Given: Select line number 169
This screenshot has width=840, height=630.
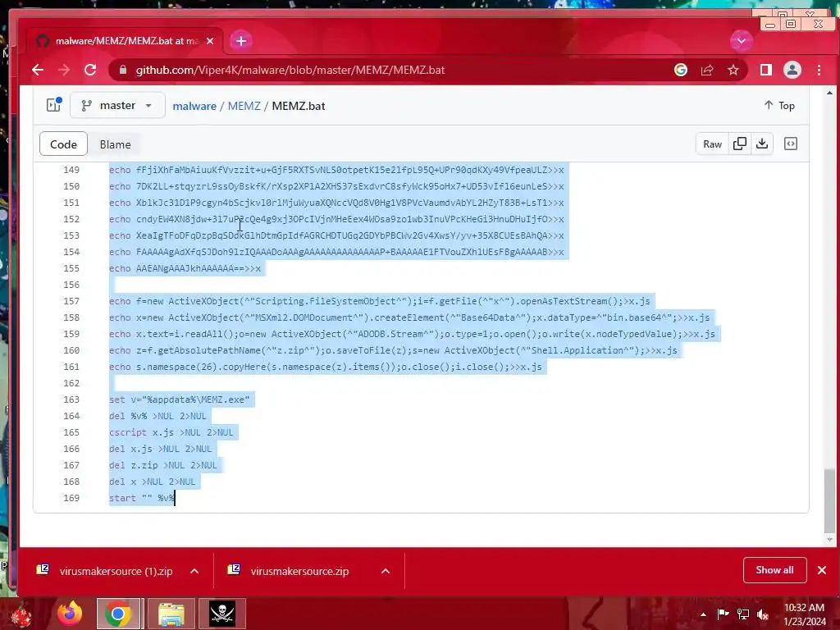Looking at the screenshot, I should coord(71,498).
